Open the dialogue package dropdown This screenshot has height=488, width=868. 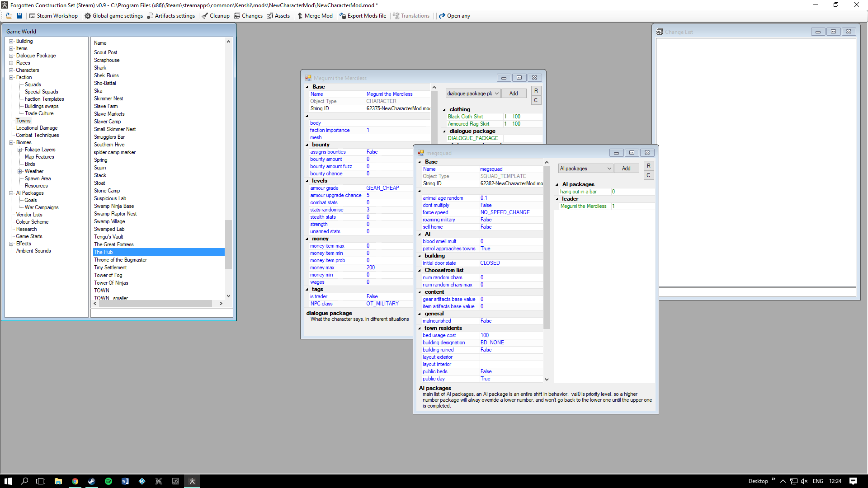click(496, 94)
